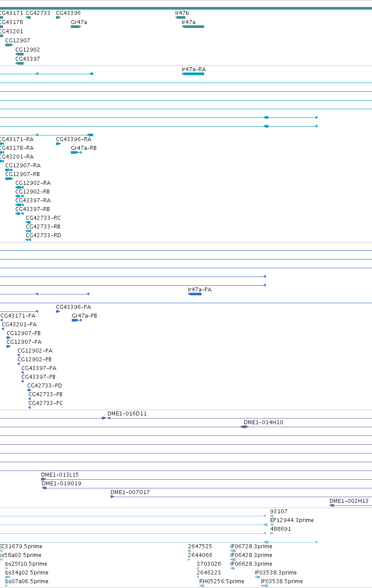Open the CG43396 gene label

tap(68, 13)
